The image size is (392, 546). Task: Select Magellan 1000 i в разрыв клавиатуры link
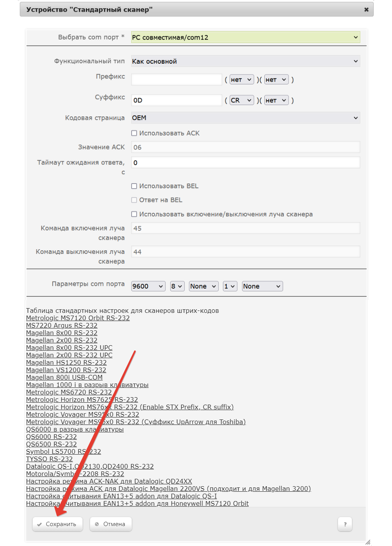point(87,385)
